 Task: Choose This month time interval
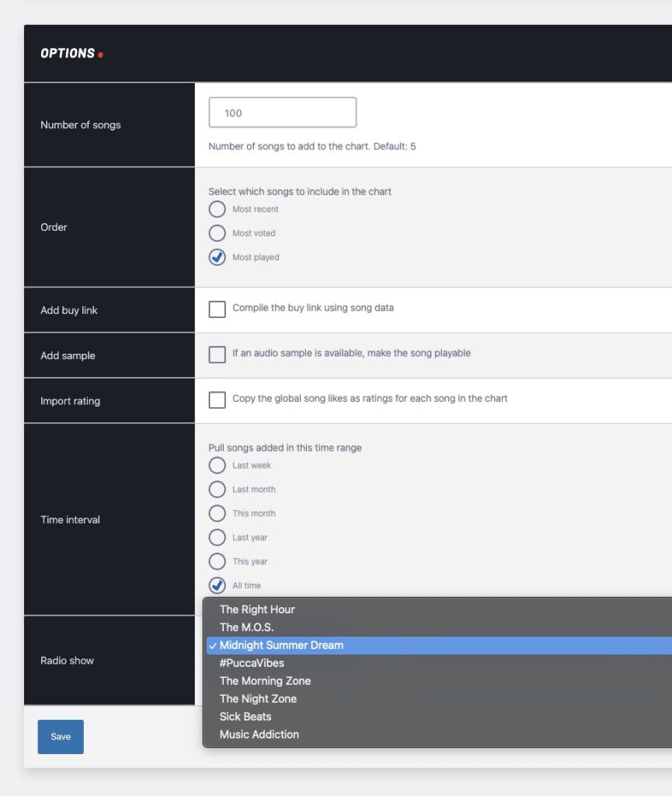point(218,514)
